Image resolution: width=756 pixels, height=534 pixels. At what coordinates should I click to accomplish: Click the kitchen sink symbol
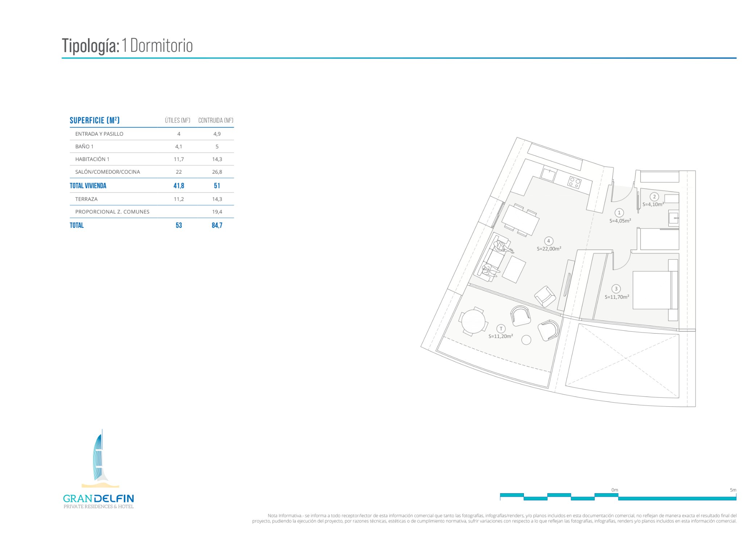point(548,175)
